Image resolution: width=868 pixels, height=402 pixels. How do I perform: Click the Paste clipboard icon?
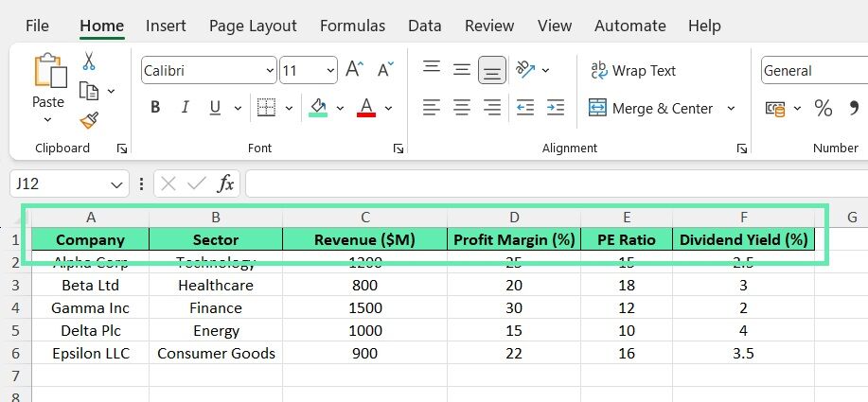coord(50,70)
